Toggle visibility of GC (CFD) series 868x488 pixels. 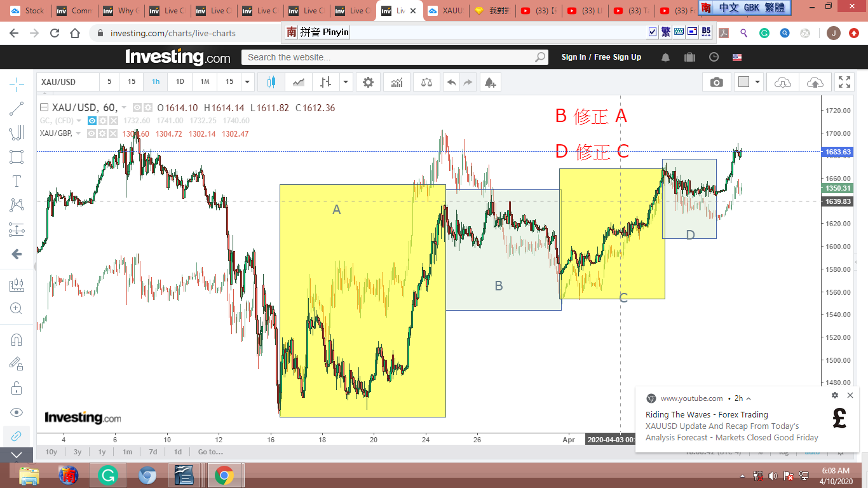[92, 121]
